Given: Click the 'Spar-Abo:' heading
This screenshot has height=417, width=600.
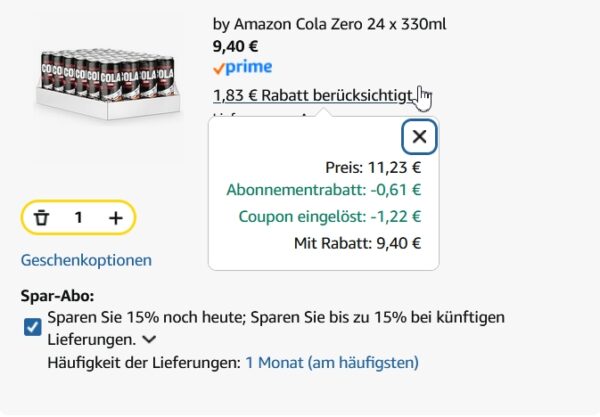Looking at the screenshot, I should click(57, 297).
